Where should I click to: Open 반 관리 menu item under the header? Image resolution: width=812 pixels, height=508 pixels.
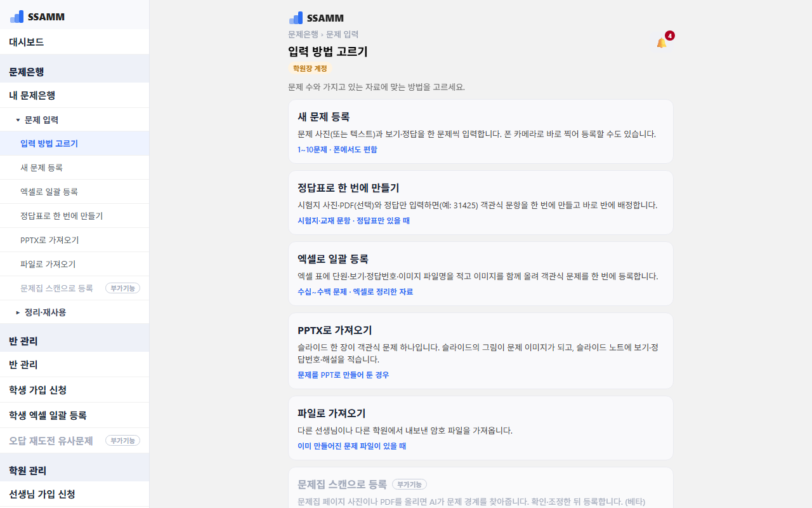[75, 364]
